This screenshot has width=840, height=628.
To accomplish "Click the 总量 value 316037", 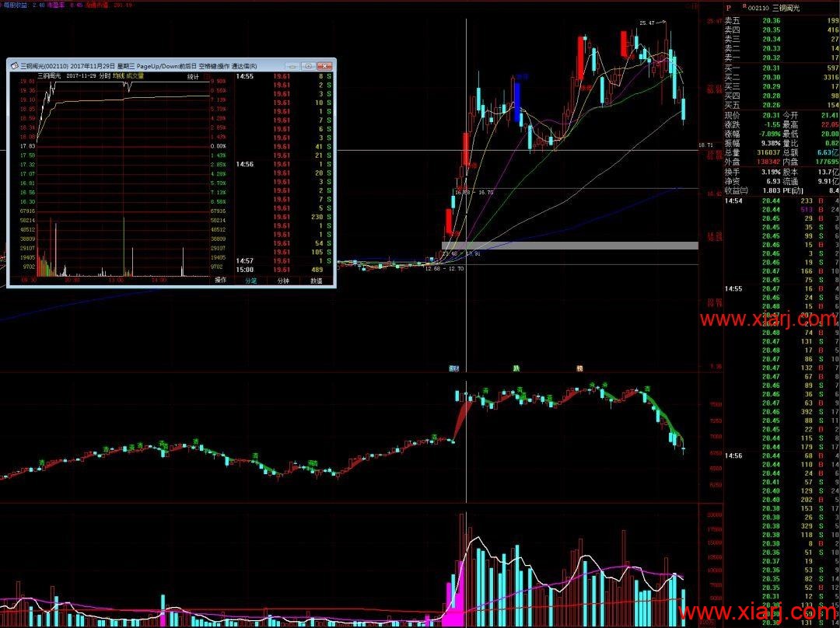I will (768, 152).
